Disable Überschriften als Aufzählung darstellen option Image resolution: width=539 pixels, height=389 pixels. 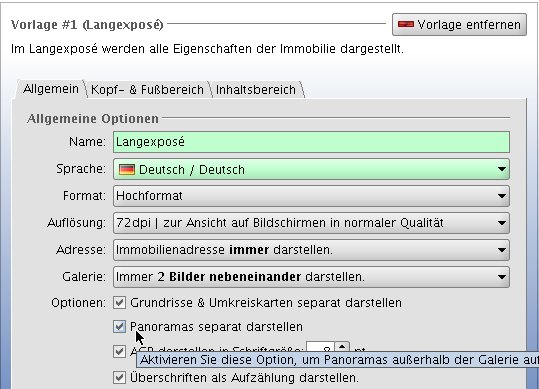pyautogui.click(x=119, y=377)
